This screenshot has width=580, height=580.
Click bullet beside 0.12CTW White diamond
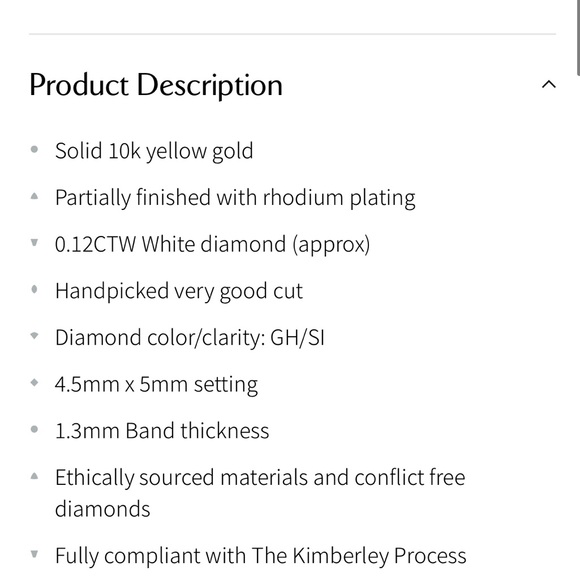[x=34, y=243]
